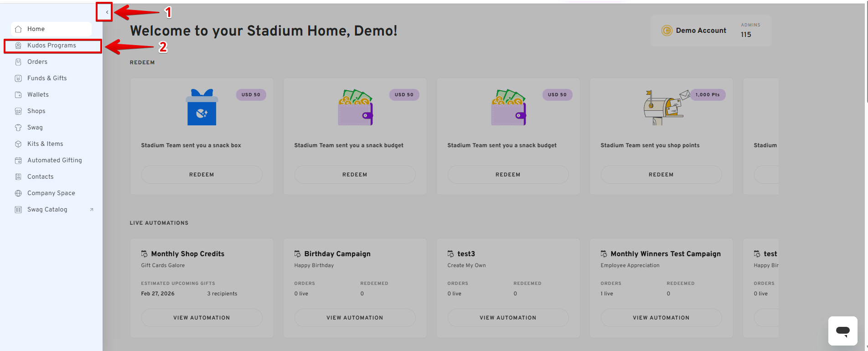This screenshot has width=868, height=351.
Task: Go to Contacts in the sidebar
Action: tap(40, 177)
